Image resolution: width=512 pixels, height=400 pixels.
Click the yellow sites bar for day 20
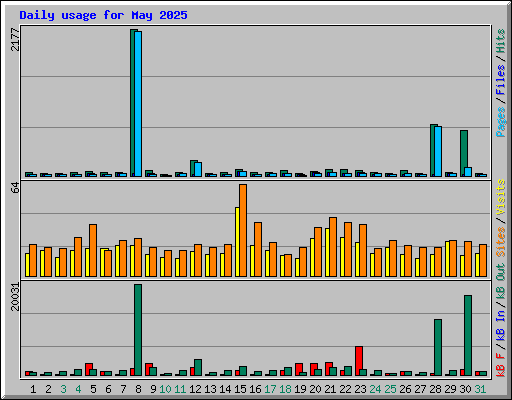pos(312,257)
